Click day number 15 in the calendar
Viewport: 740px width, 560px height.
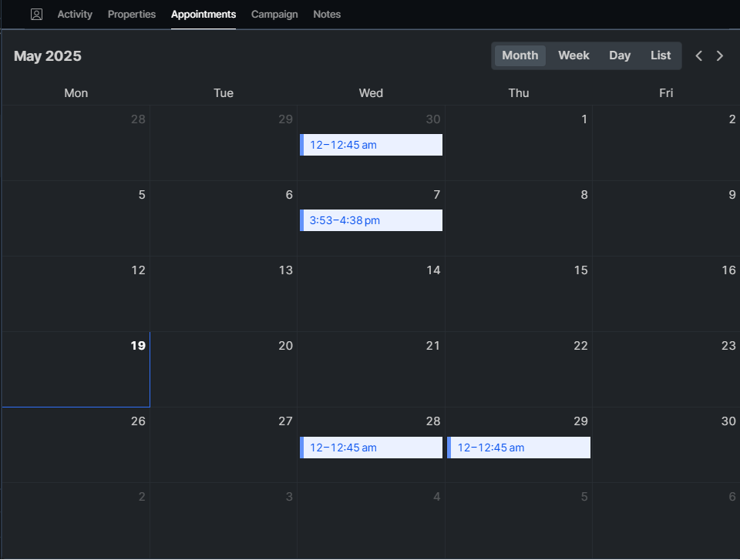coord(580,270)
